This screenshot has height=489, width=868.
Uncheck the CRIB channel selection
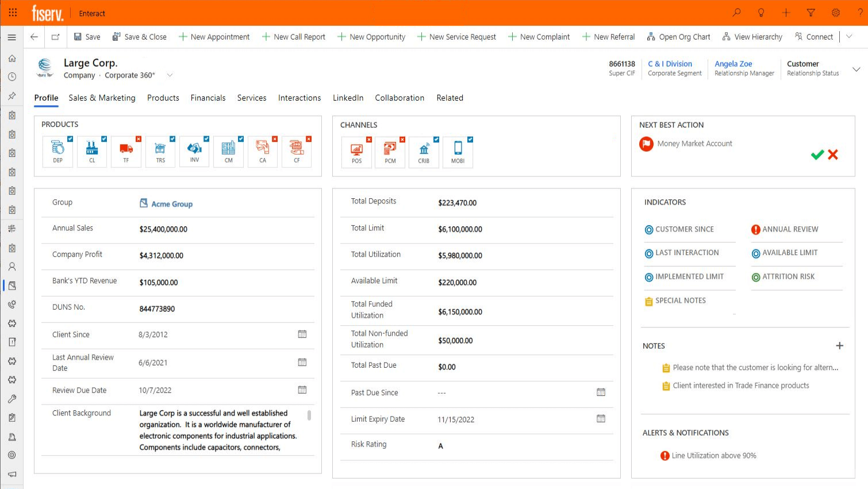coord(437,138)
